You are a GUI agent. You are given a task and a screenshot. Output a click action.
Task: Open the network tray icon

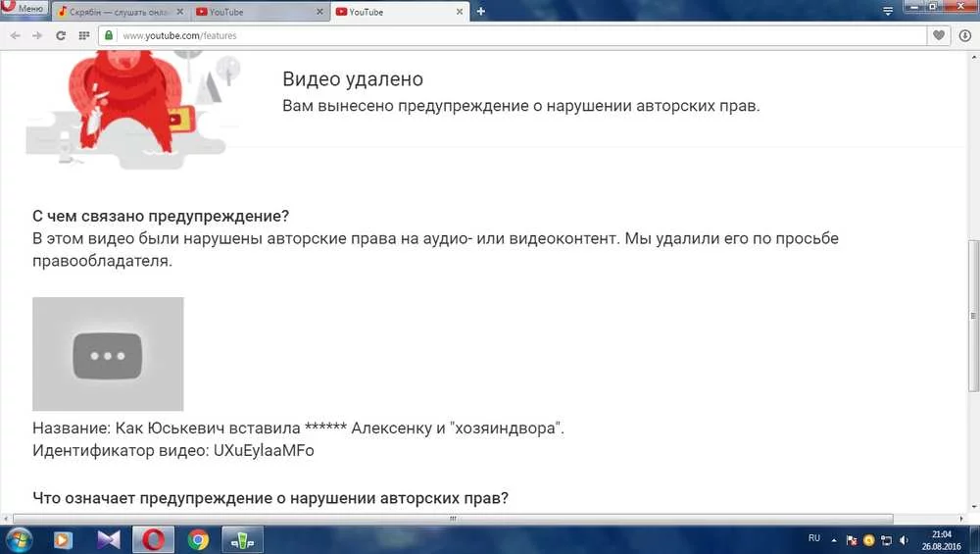(x=886, y=540)
